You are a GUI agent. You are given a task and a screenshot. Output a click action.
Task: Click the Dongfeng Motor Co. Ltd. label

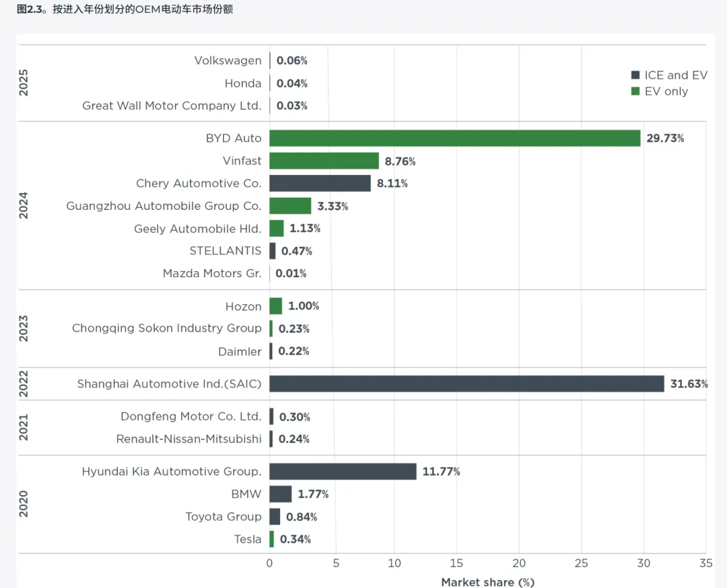[x=191, y=416]
